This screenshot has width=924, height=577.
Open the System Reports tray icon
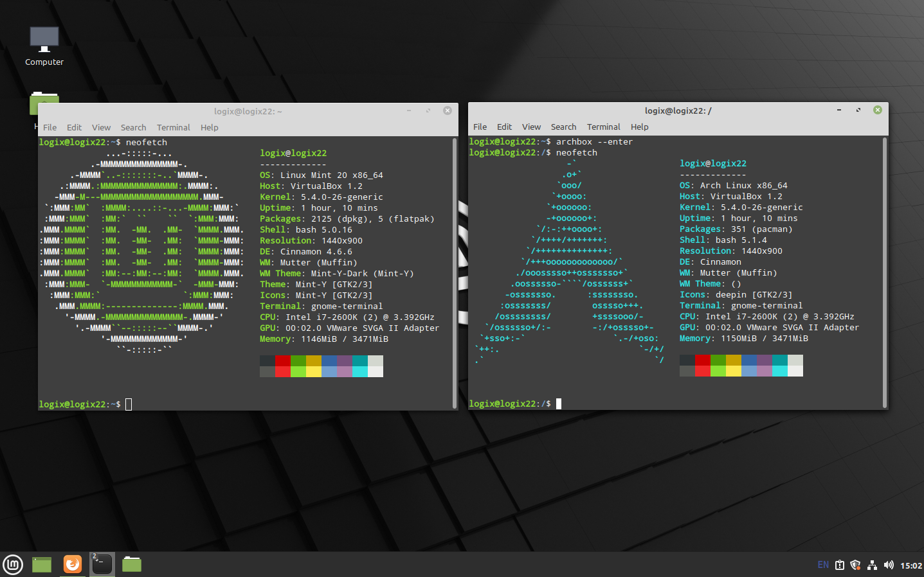pos(840,565)
